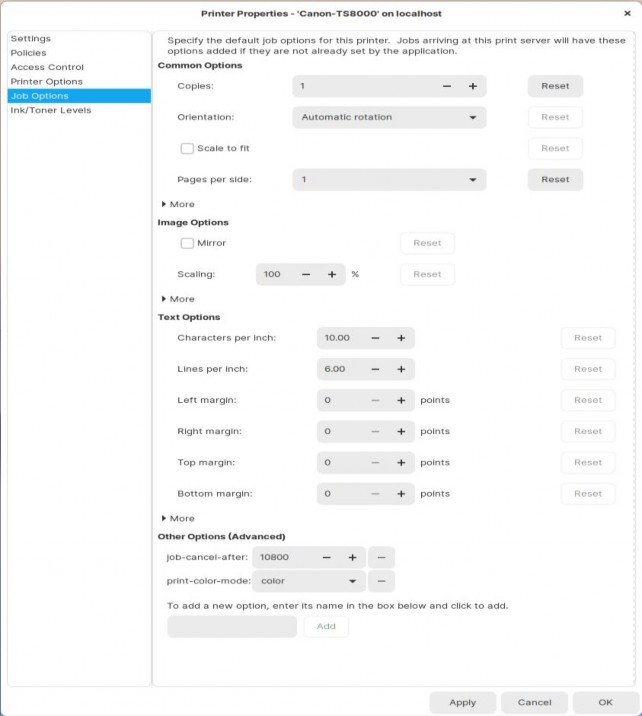Expand More under Image Options
The image size is (642, 716).
pos(178,299)
